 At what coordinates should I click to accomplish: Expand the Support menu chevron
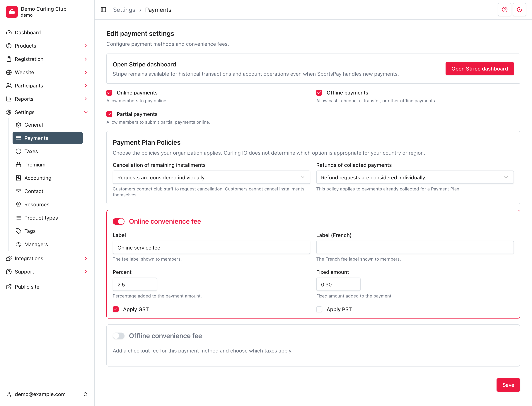tap(86, 272)
